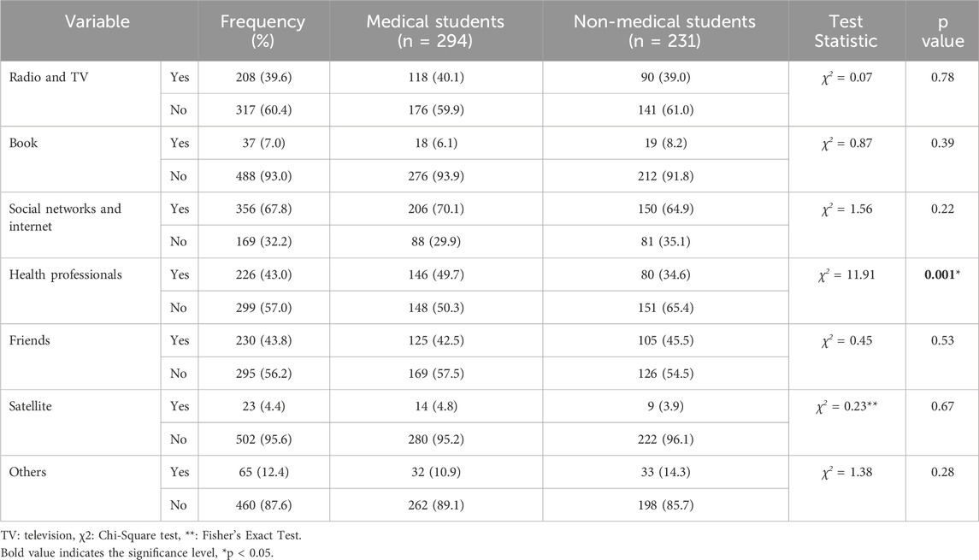Click the "Frequency (%)" column header

[x=262, y=30]
